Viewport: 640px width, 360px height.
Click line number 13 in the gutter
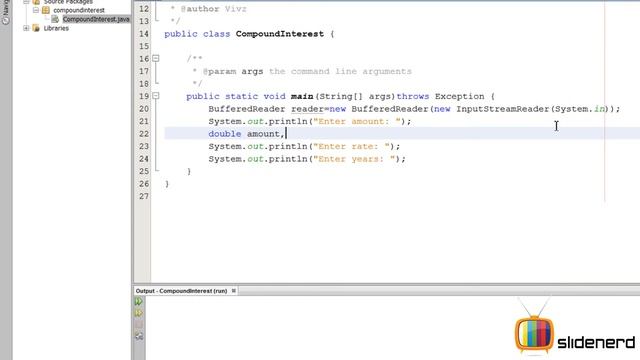pyautogui.click(x=144, y=21)
